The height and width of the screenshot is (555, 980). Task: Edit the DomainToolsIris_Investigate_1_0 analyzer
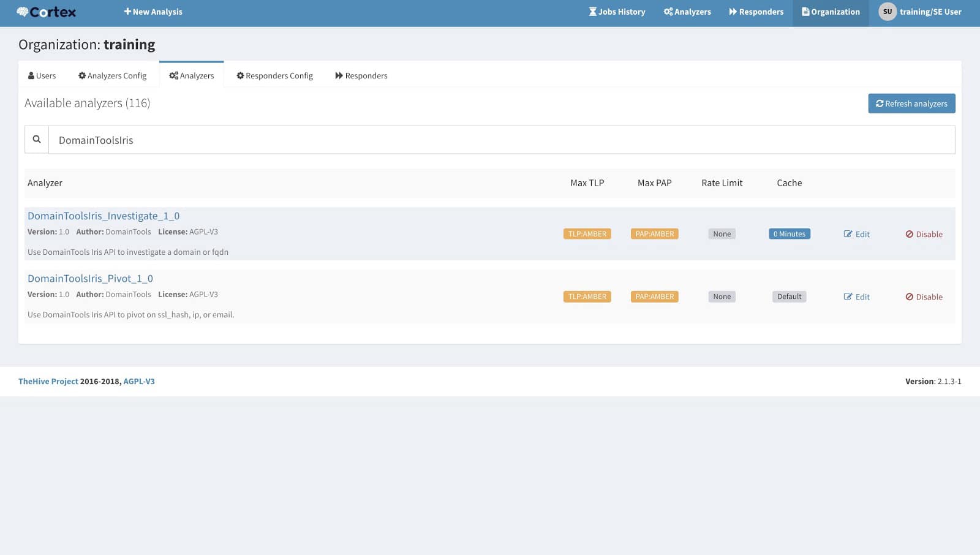[x=856, y=234]
